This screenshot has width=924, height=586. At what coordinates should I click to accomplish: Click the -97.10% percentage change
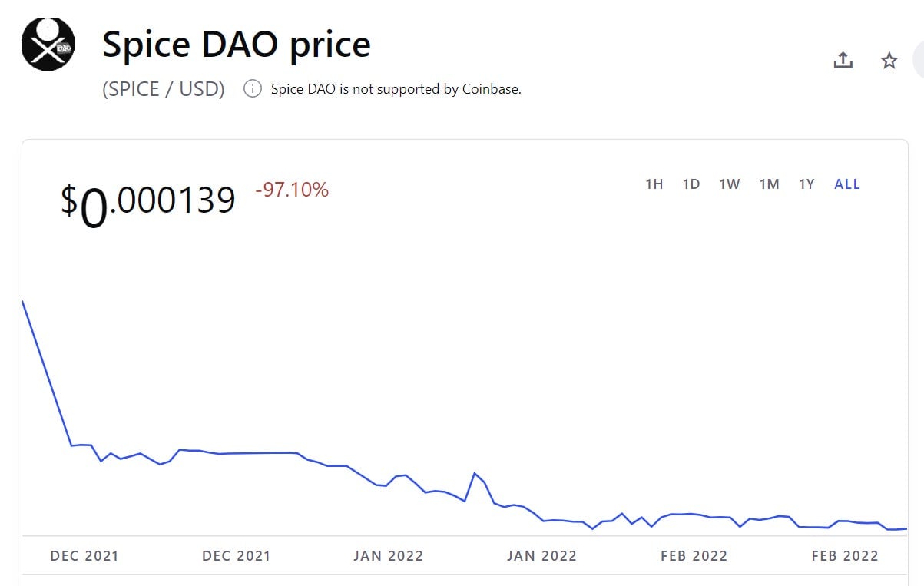tap(290, 190)
